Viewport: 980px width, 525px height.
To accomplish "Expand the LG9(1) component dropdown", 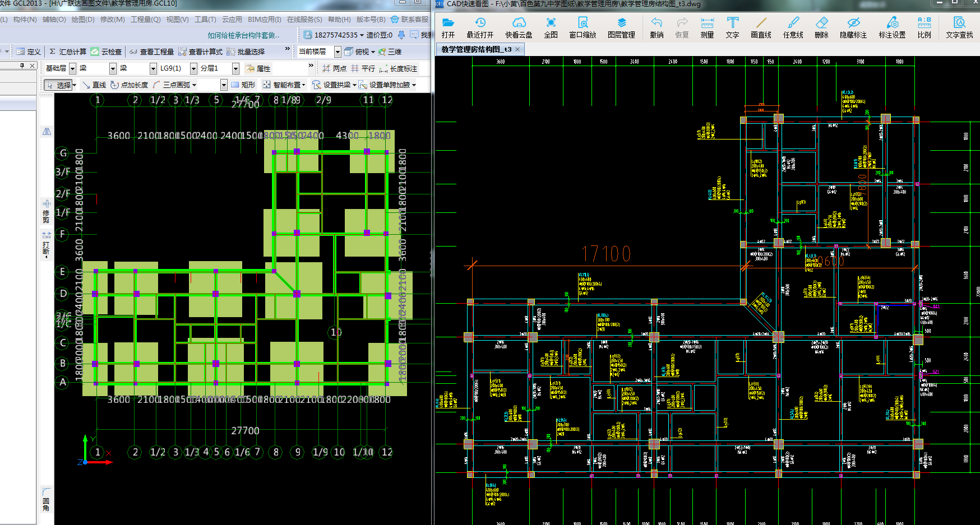I will point(193,68).
